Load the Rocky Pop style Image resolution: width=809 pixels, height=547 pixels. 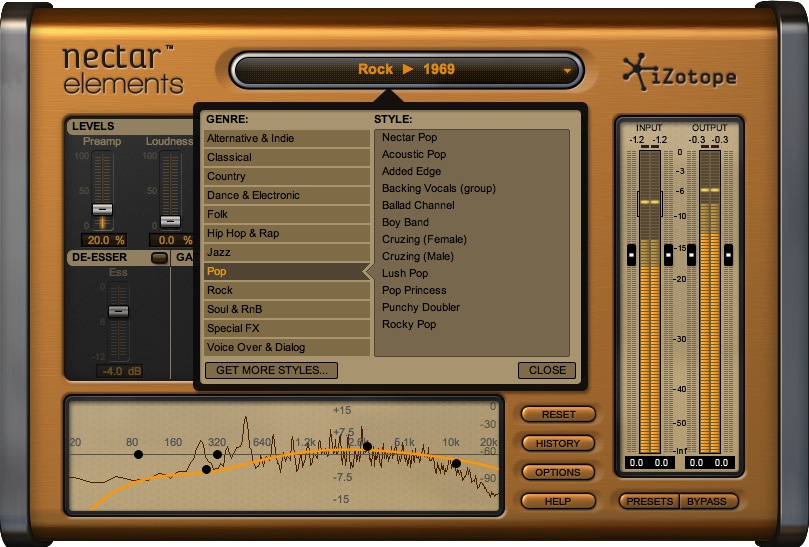409,325
